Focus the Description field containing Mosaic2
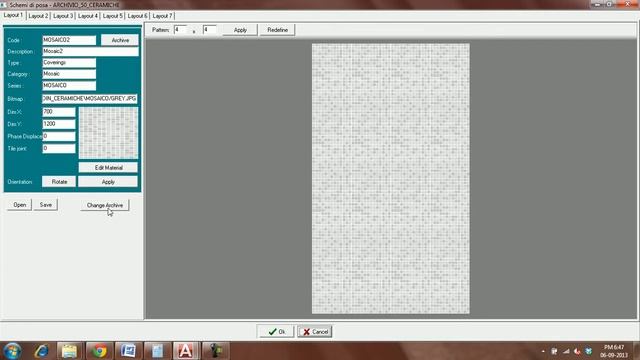 (90, 51)
